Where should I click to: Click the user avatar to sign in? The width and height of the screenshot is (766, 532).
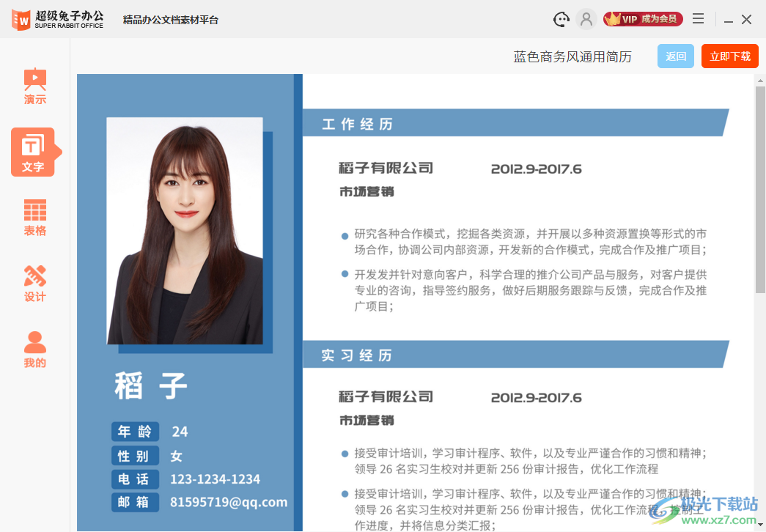coord(586,19)
